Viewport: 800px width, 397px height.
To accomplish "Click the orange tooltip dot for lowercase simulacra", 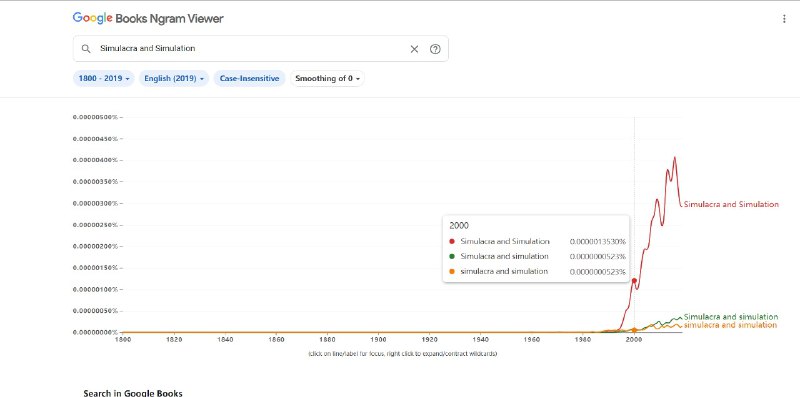I will coord(452,271).
